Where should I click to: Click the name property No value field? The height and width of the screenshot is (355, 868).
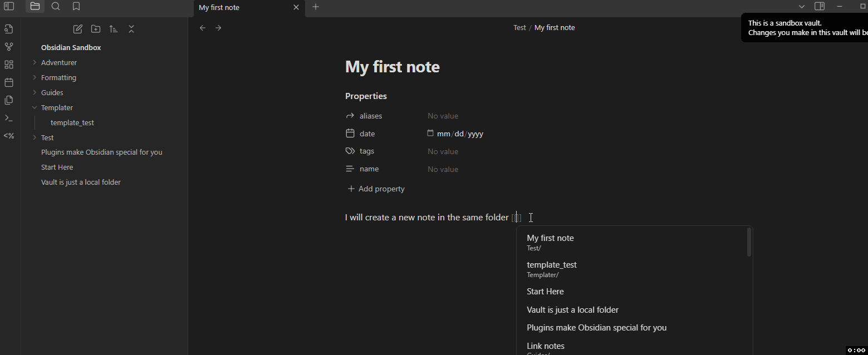pyautogui.click(x=443, y=169)
